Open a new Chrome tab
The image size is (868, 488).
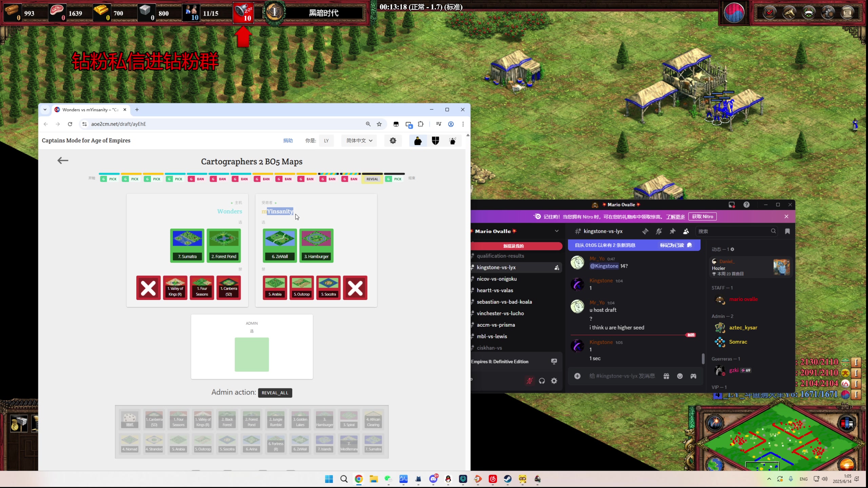tap(137, 109)
